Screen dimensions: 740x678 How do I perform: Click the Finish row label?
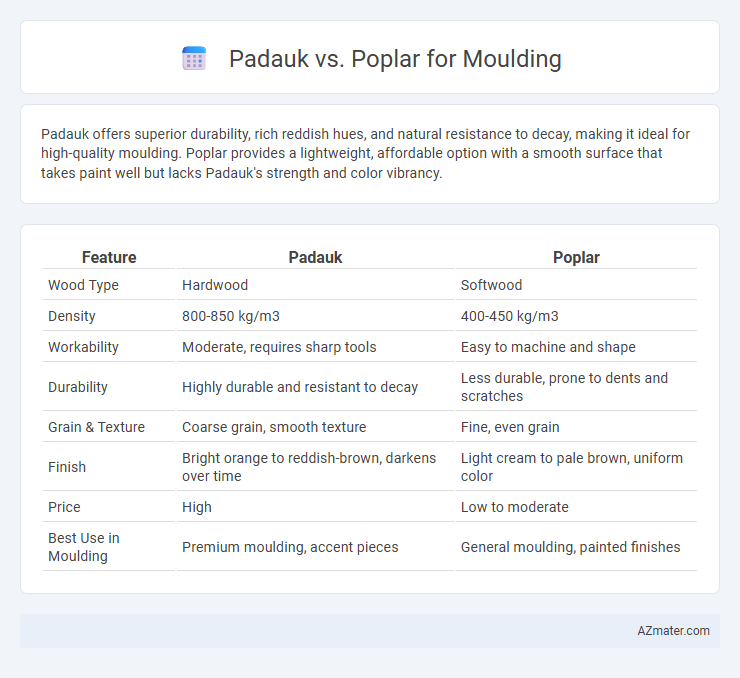coord(67,467)
